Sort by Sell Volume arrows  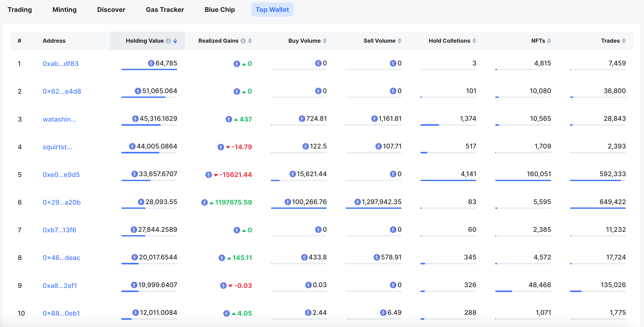click(399, 41)
